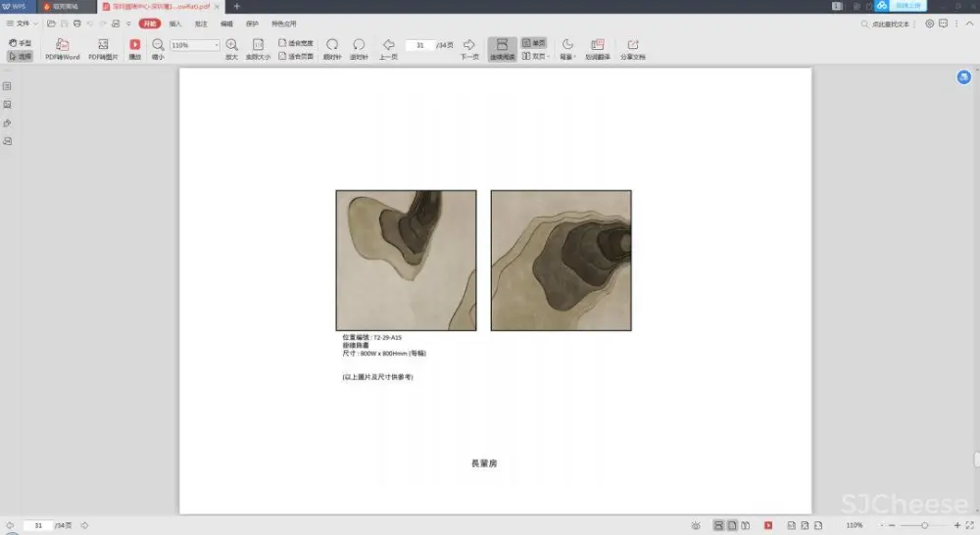The image size is (980, 535).
Task: Select the 开始 ribbon tab
Action: click(150, 24)
